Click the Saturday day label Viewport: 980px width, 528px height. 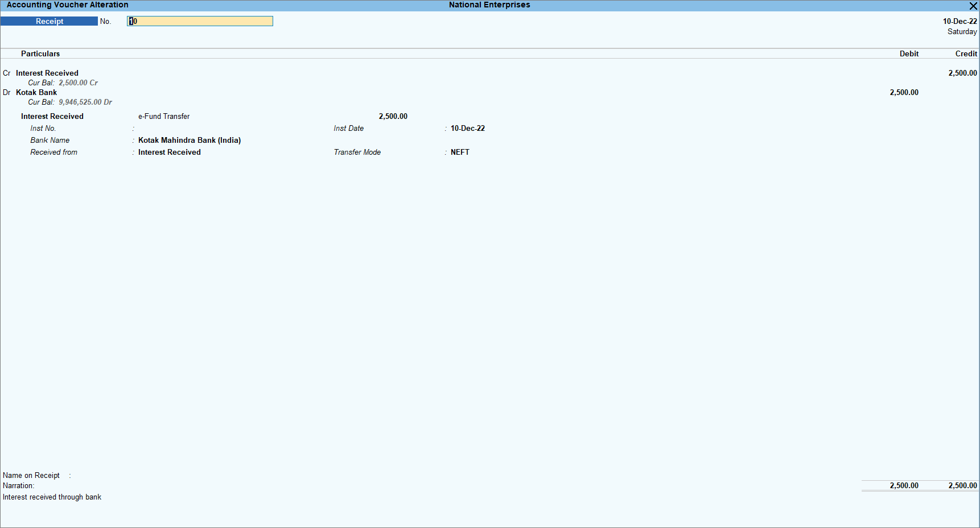pos(962,31)
